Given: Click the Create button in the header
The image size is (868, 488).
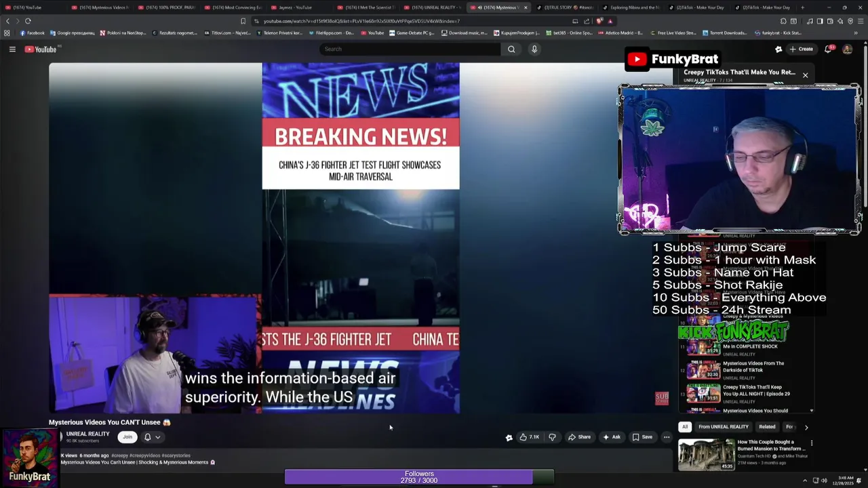Looking at the screenshot, I should (x=801, y=49).
